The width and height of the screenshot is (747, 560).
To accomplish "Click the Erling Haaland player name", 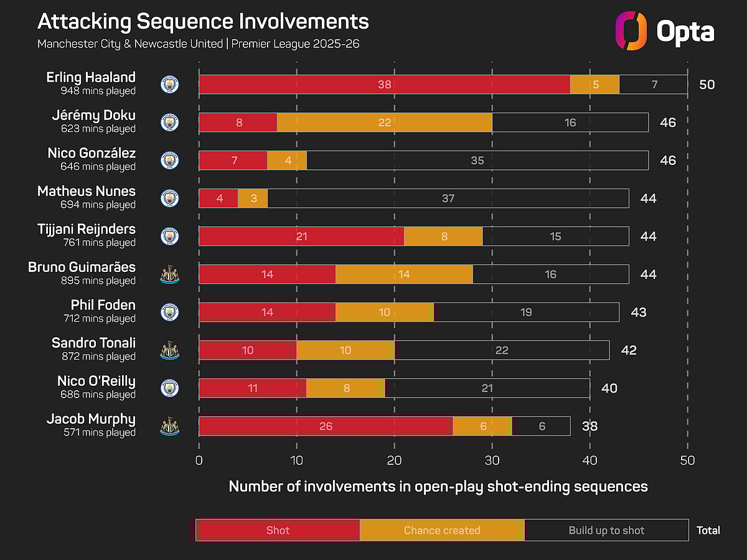I will pos(91,78).
